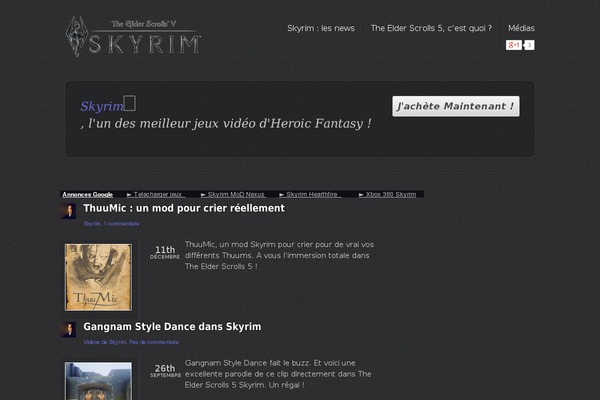The height and width of the screenshot is (400, 600).
Task: Click the 'J'achète Maintenant !' button
Action: [456, 106]
